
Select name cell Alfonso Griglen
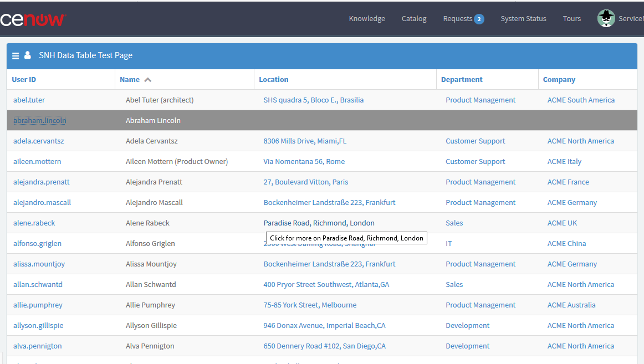click(x=150, y=244)
